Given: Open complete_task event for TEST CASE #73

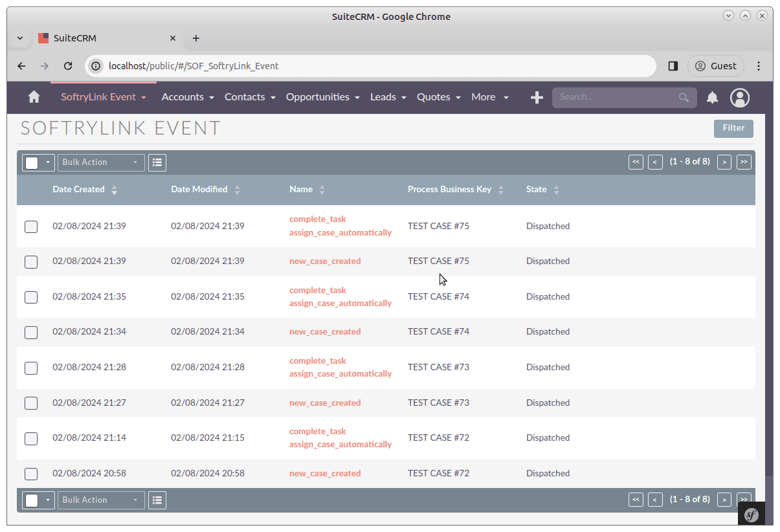Looking at the screenshot, I should point(340,368).
